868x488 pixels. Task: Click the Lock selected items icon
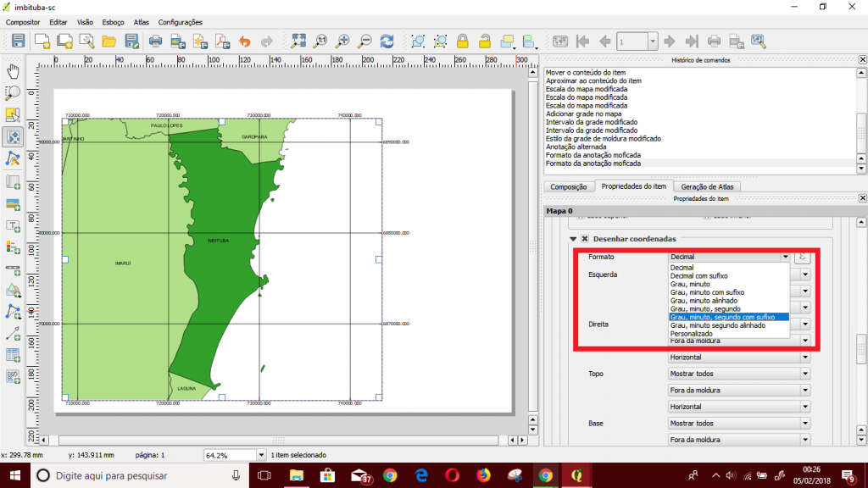coord(463,41)
